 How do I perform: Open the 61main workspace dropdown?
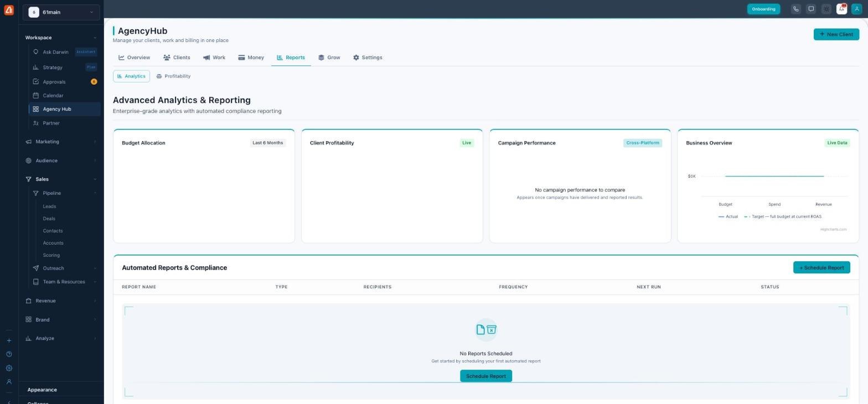61,12
